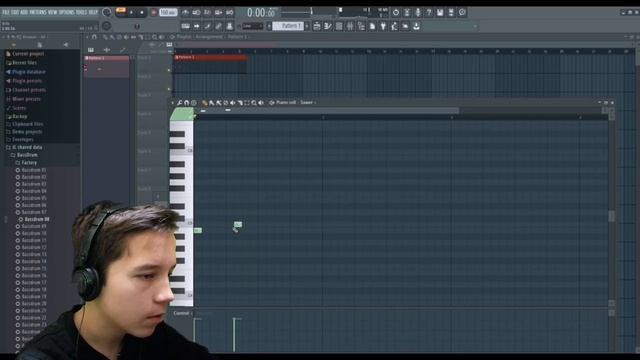Collapse IL shared data folder
Viewport: 640px width, 360px height.
click(x=27, y=147)
